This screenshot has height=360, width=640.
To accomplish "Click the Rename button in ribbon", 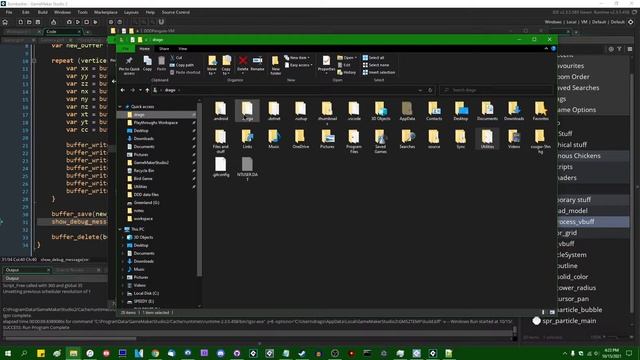I will click(x=257, y=64).
